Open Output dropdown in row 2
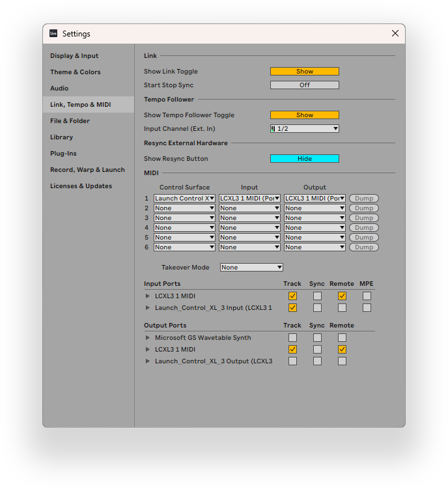Image resolution: width=448 pixels, height=489 pixels. (315, 208)
